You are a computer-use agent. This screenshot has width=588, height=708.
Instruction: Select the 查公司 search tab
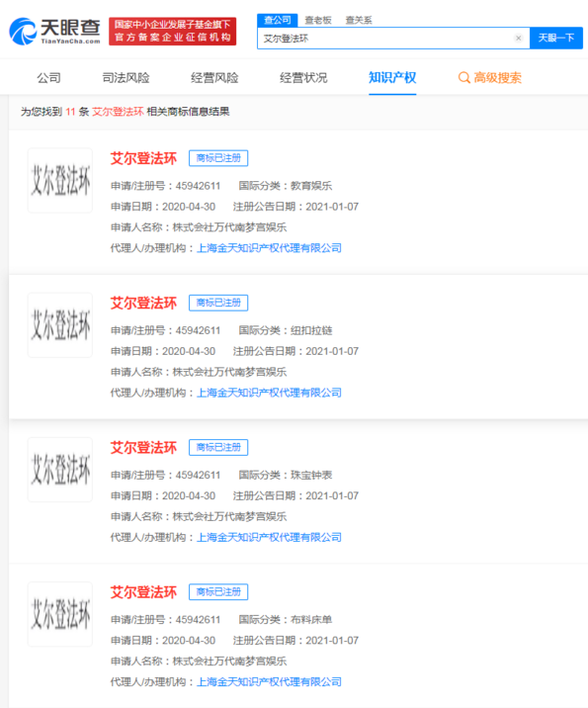pyautogui.click(x=277, y=21)
